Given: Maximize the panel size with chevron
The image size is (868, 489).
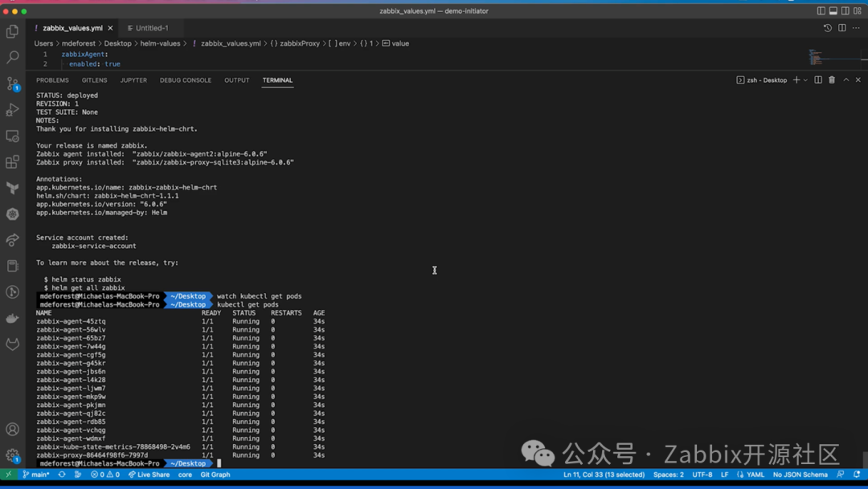Looking at the screenshot, I should (x=845, y=80).
